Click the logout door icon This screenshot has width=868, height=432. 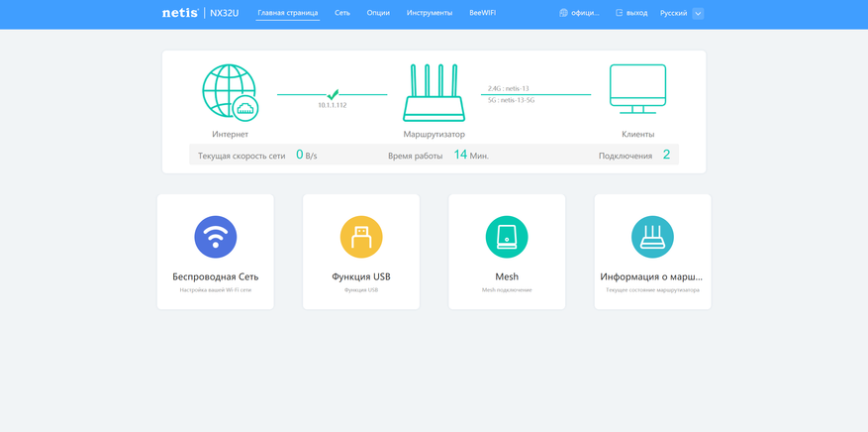point(620,13)
